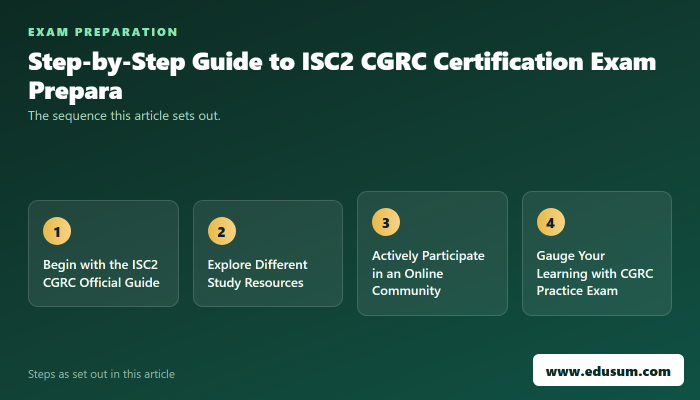
Task: Click 'Gauge Your Learning with CGRC Practice Exam' text
Action: (x=595, y=273)
